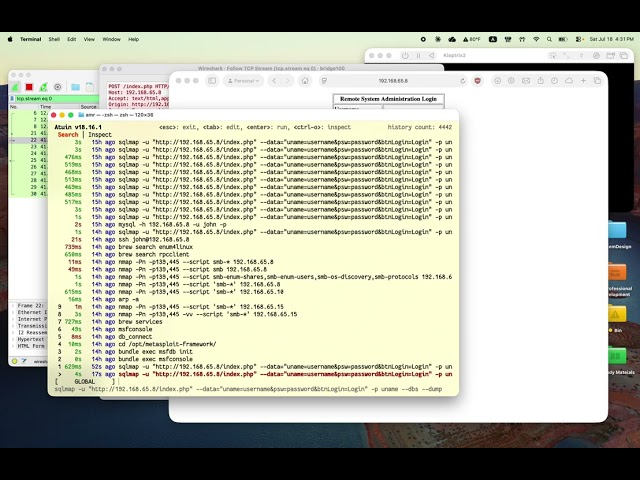This screenshot has width=640, height=480.
Task: Click the Safari back arrow
Action: tap(274, 81)
